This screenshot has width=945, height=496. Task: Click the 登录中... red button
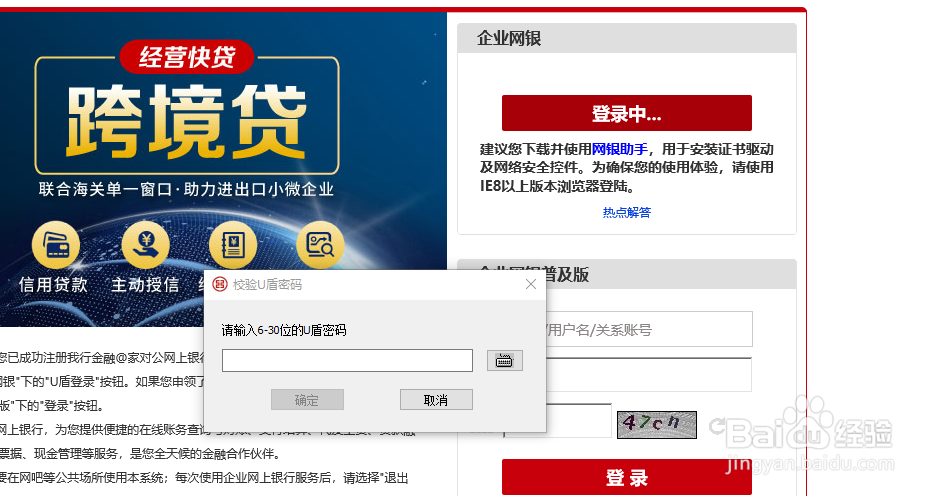click(x=627, y=113)
